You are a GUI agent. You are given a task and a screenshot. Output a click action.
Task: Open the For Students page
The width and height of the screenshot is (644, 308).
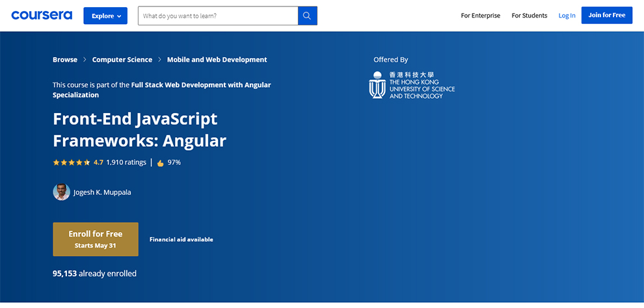[x=530, y=16]
